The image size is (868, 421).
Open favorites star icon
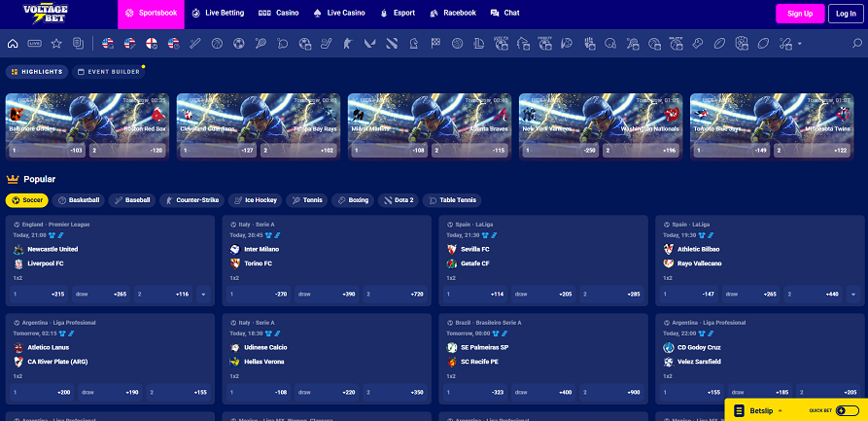click(x=56, y=43)
